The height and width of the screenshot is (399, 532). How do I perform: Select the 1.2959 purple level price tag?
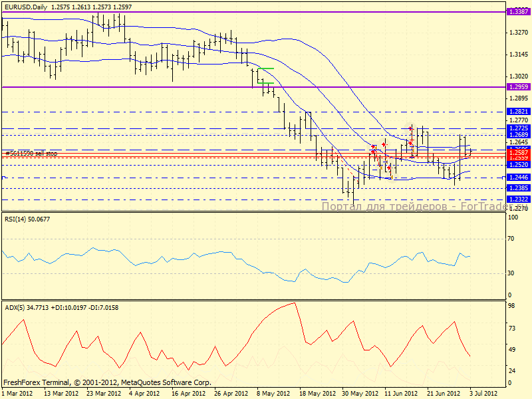coord(517,87)
